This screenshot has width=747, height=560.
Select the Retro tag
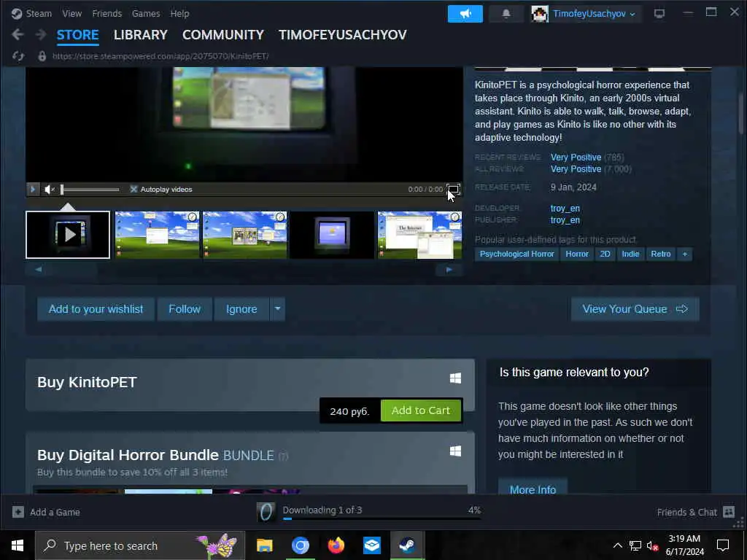(x=661, y=254)
